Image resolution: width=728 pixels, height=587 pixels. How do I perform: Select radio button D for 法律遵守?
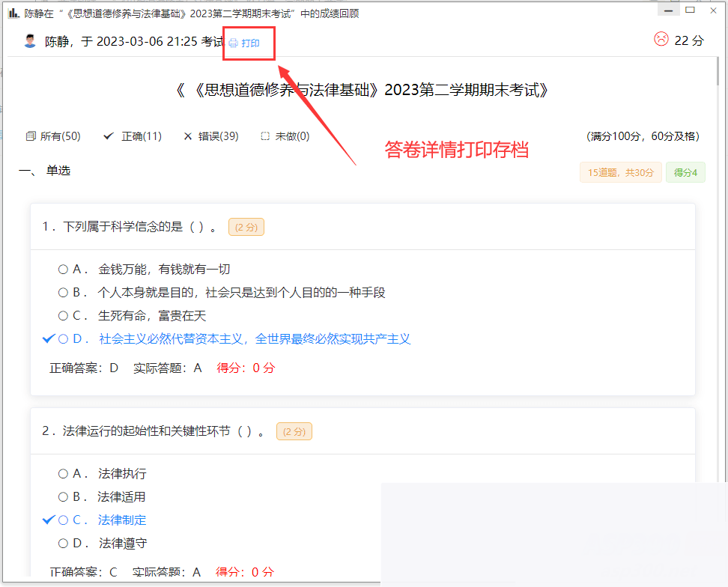[63, 543]
